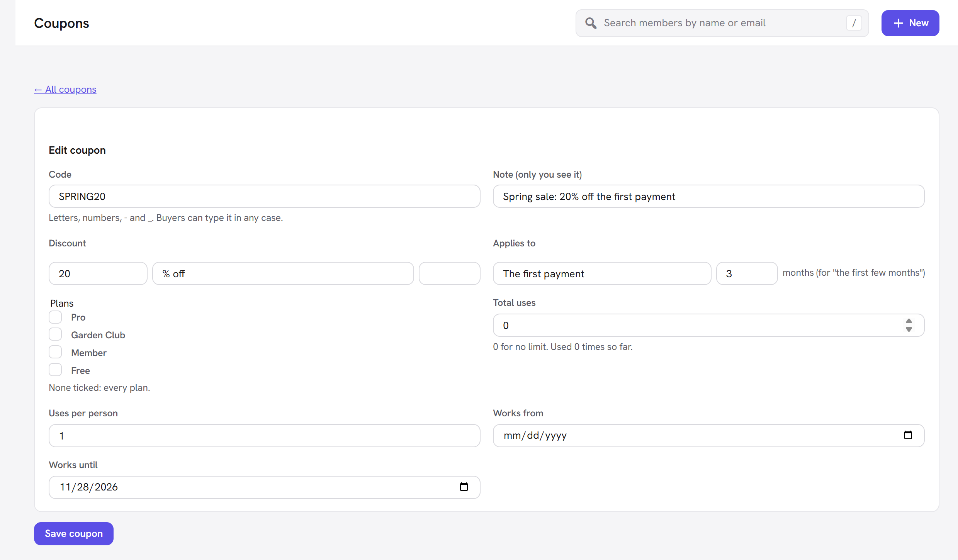This screenshot has height=560, width=958.
Task: Click 'None ticked: every plan.' hint text
Action: click(99, 388)
